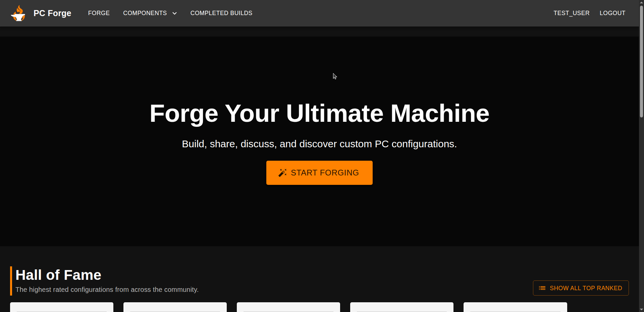The image size is (644, 312).
Task: Click the scrollbar down arrow
Action: 641,309
